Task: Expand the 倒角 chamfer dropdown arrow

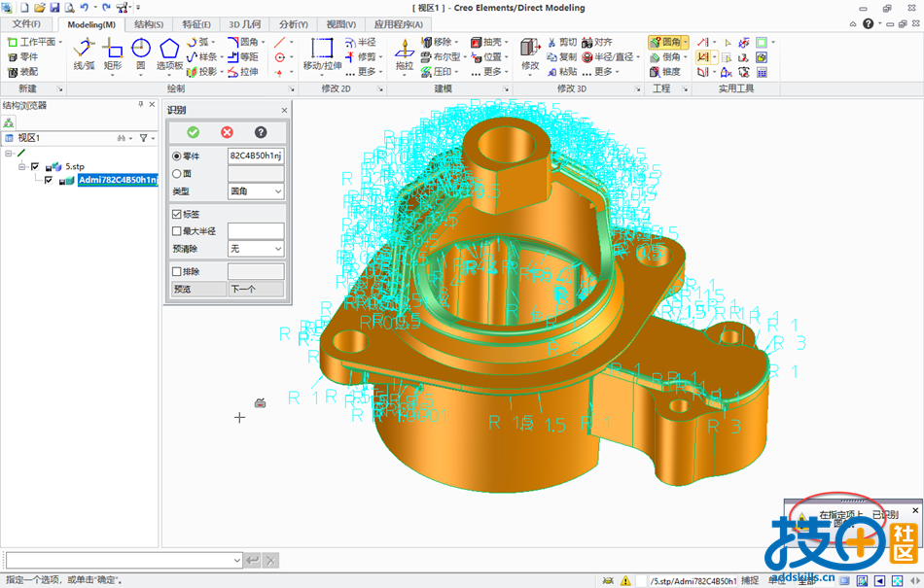Action: 686,57
